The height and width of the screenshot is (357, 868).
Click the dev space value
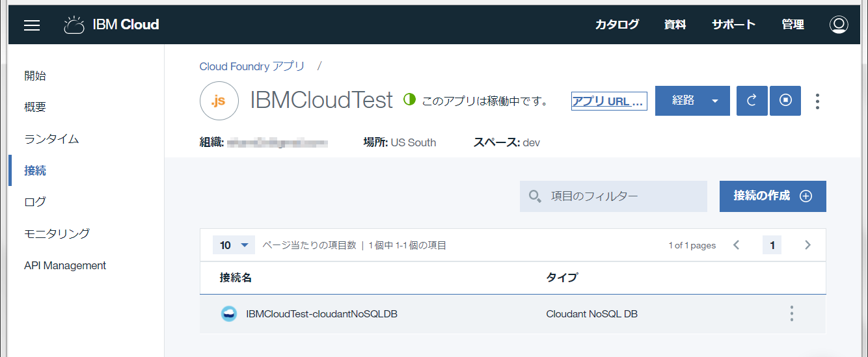coord(531,142)
